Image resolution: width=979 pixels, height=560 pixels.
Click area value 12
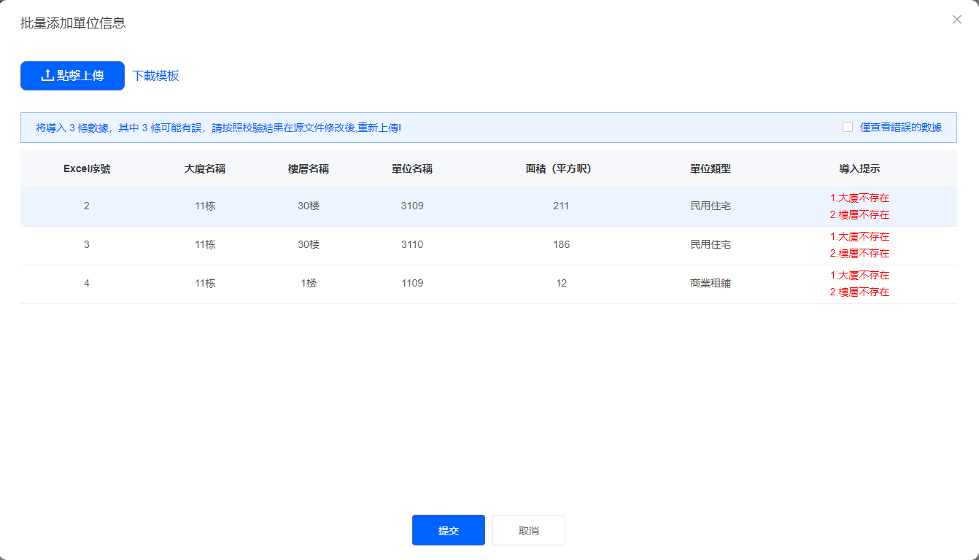click(x=562, y=284)
